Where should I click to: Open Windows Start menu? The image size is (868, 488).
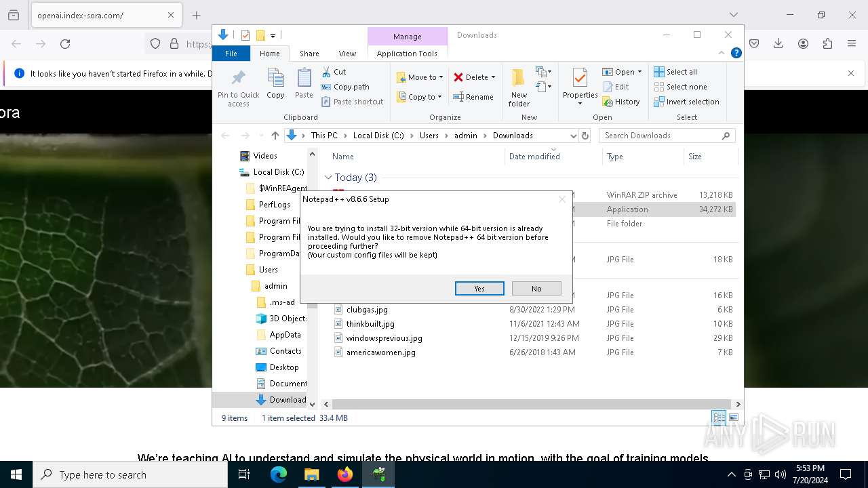(x=16, y=474)
